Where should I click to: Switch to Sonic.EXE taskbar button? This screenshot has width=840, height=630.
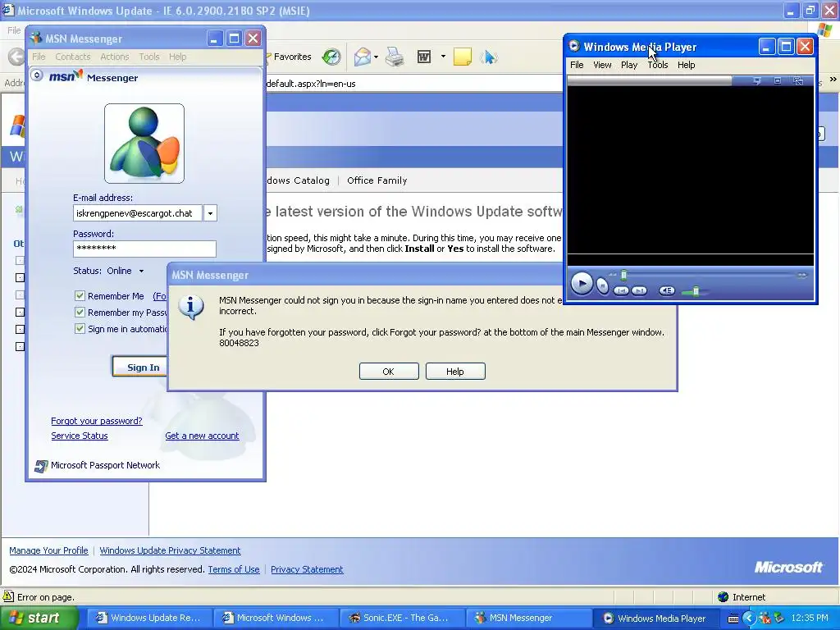[x=404, y=618]
